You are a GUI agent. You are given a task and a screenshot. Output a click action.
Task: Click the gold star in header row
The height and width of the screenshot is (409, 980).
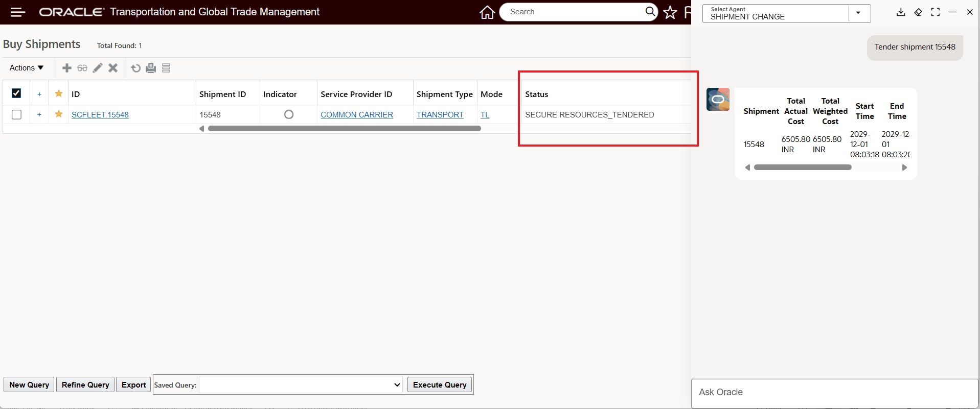coord(59,93)
